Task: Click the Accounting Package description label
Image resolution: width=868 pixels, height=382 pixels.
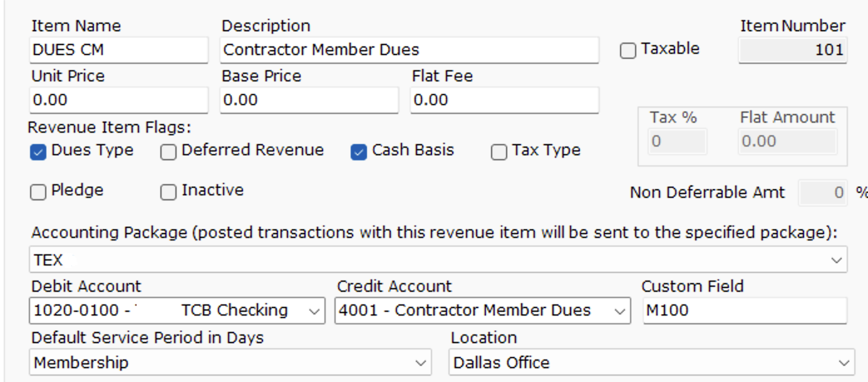Action: pyautogui.click(x=435, y=233)
